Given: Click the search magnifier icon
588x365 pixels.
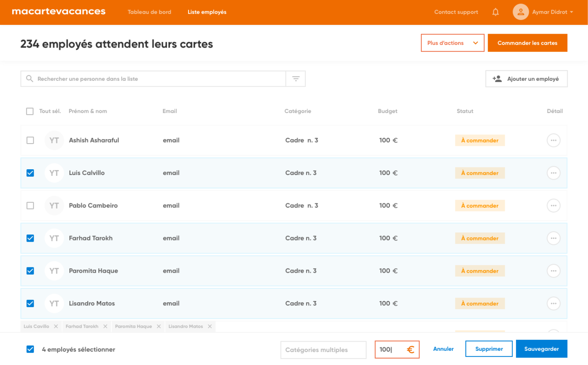Looking at the screenshot, I should (30, 79).
